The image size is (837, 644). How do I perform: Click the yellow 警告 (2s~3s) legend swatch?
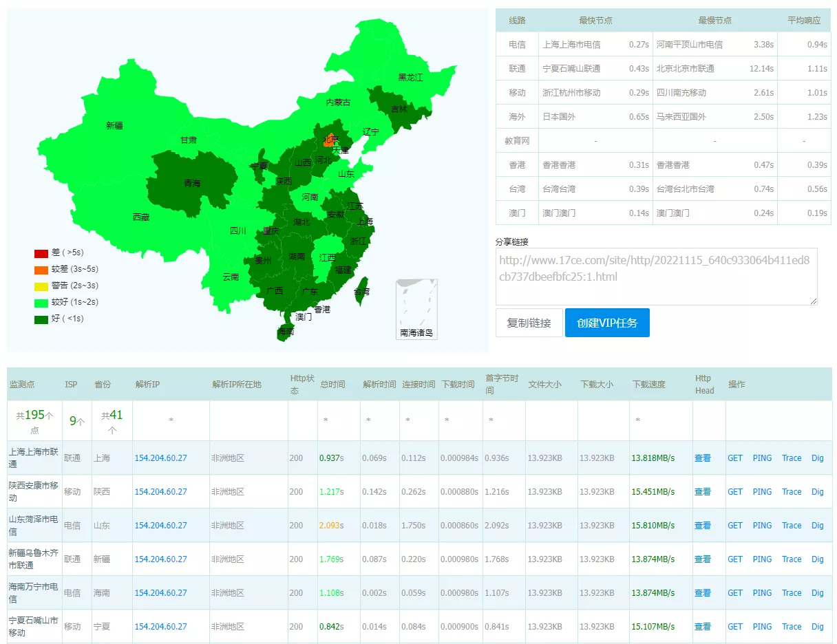click(x=41, y=286)
